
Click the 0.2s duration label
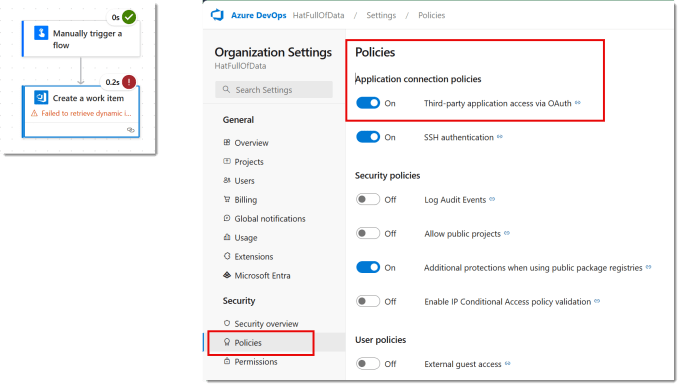point(112,82)
